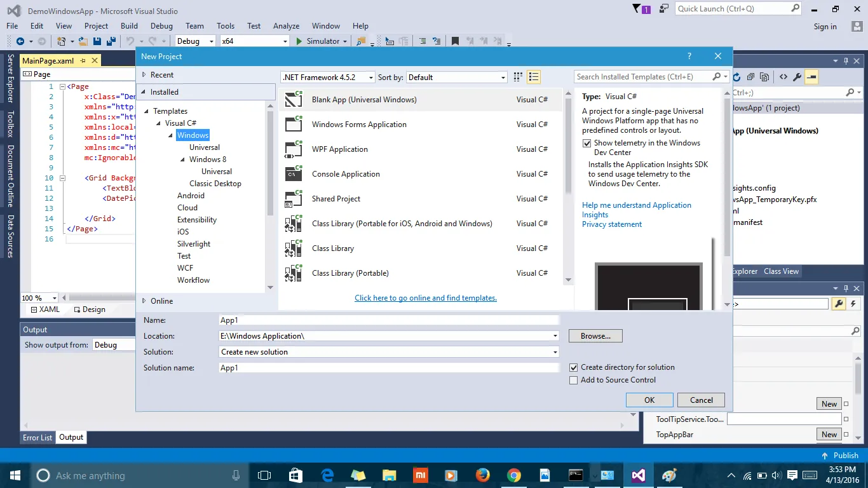The width and height of the screenshot is (868, 488).
Task: Uncheck Create directory for solution
Action: coord(574,367)
